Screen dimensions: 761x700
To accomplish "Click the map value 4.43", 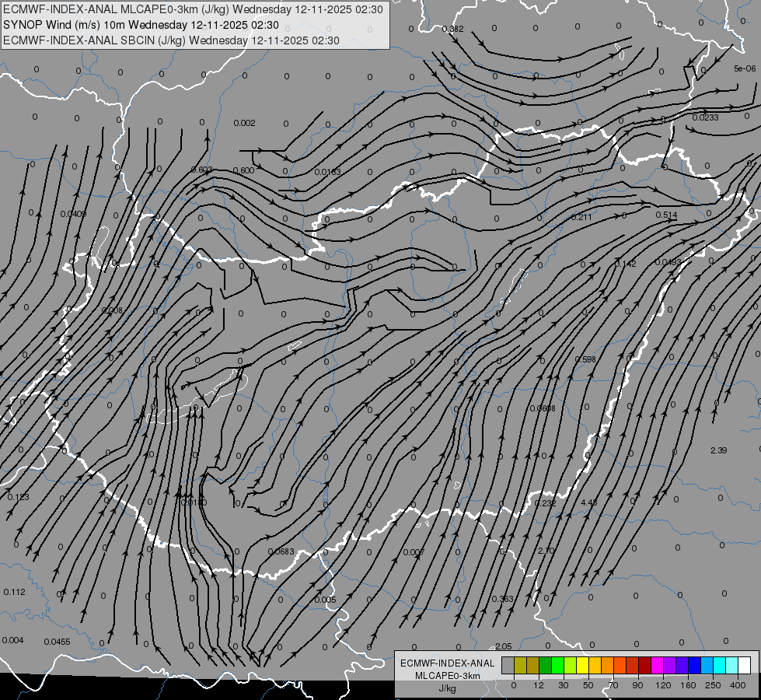I will [x=589, y=502].
